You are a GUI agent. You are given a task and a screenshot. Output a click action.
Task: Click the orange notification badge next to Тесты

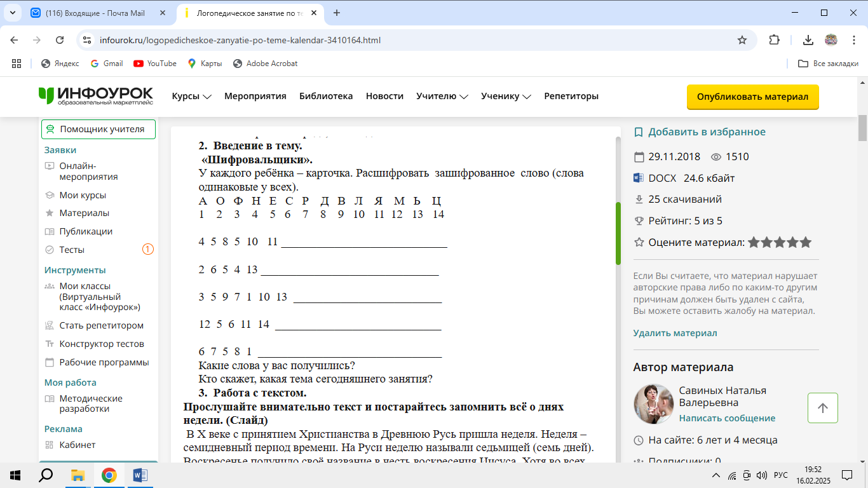click(148, 250)
